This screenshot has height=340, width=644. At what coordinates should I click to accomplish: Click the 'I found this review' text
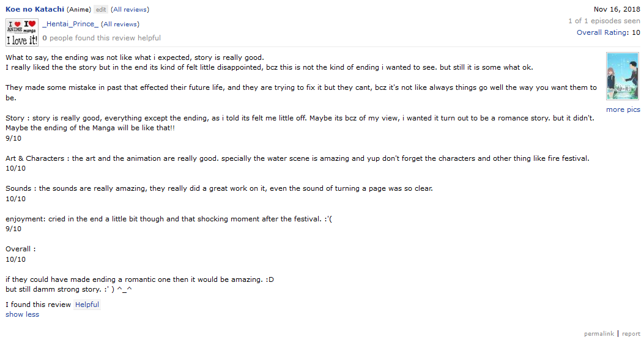point(39,305)
